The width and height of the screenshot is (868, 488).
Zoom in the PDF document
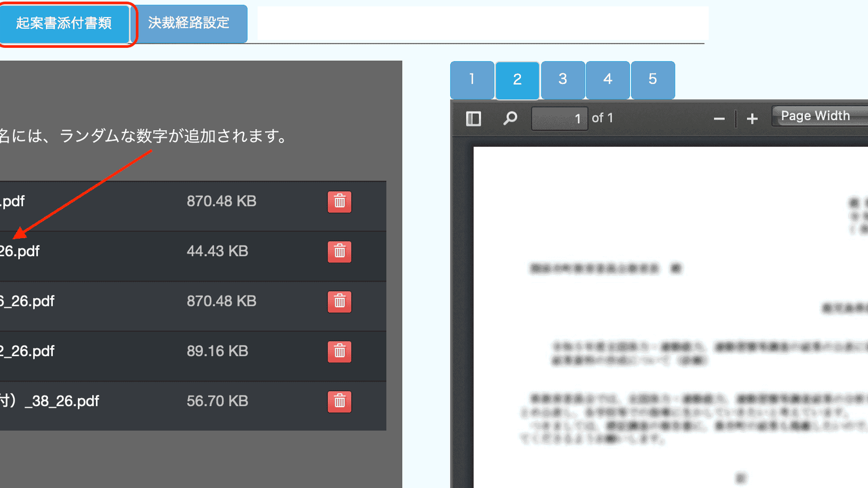click(x=752, y=119)
